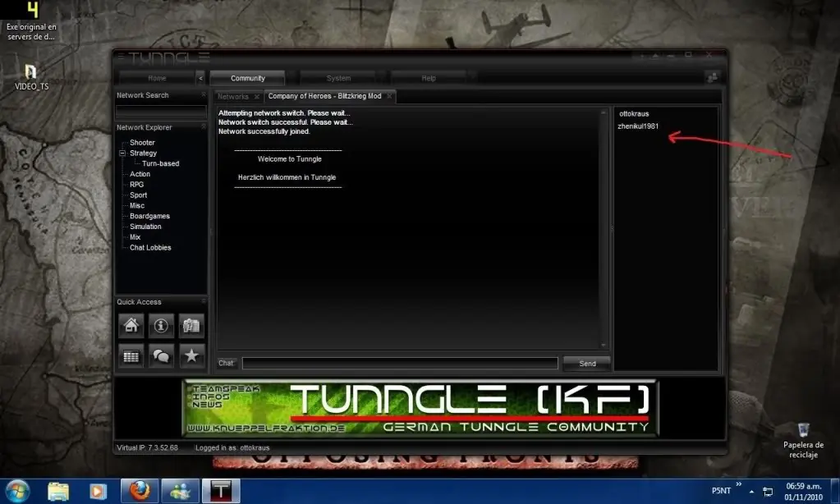The height and width of the screenshot is (504, 840).
Task: Open the Windows Start orb
Action: point(17,491)
